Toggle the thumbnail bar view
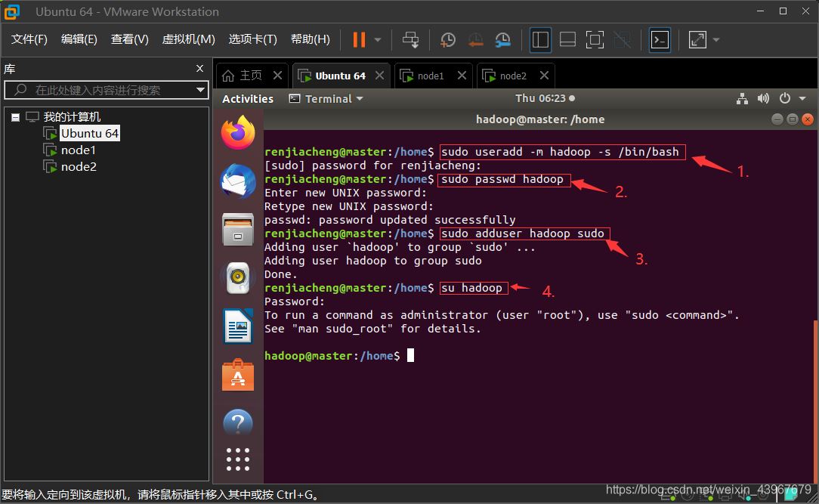Screen dimensions: 819x504 (x=567, y=39)
